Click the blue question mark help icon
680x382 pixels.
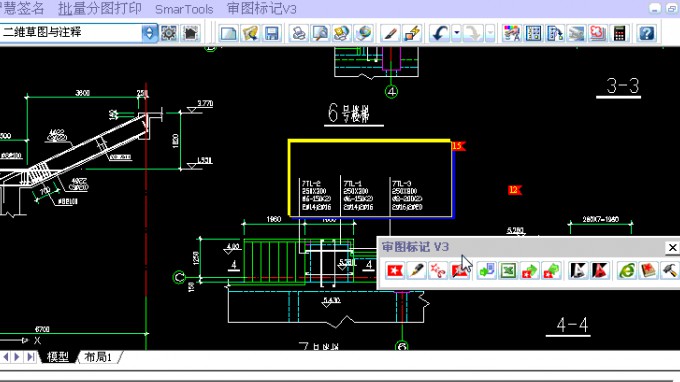point(646,33)
